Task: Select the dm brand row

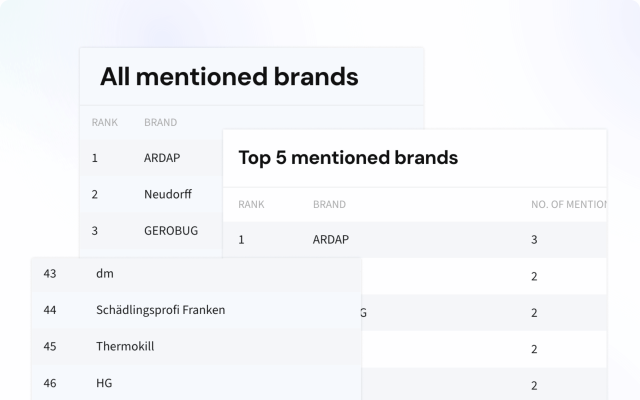Action: click(x=104, y=273)
